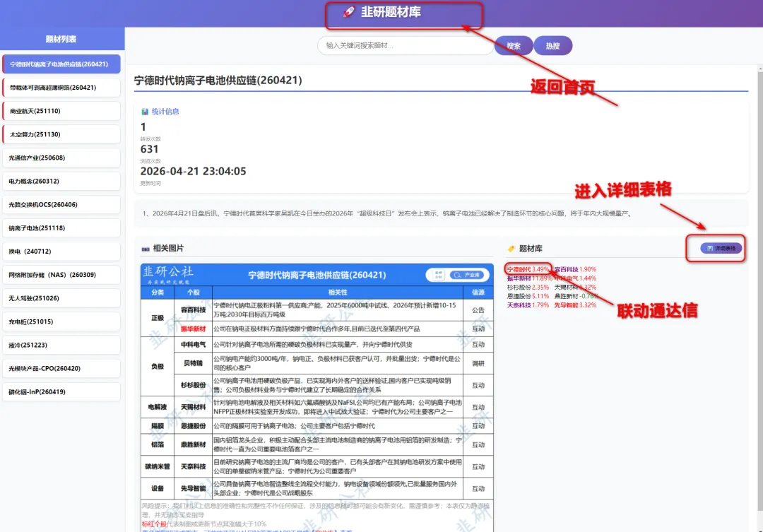Click the view count value 631

click(x=149, y=149)
